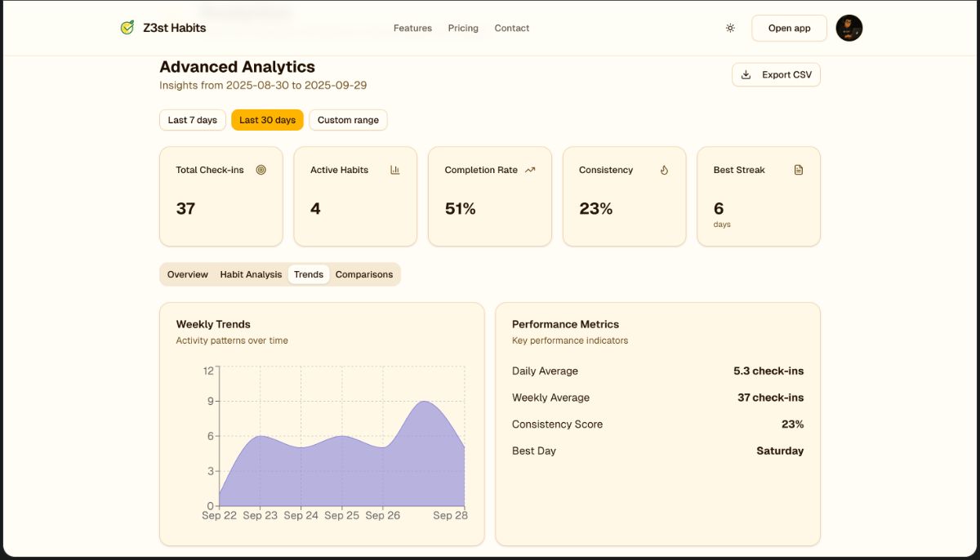The height and width of the screenshot is (560, 980).
Task: Select the Last 7 days range
Action: click(193, 120)
